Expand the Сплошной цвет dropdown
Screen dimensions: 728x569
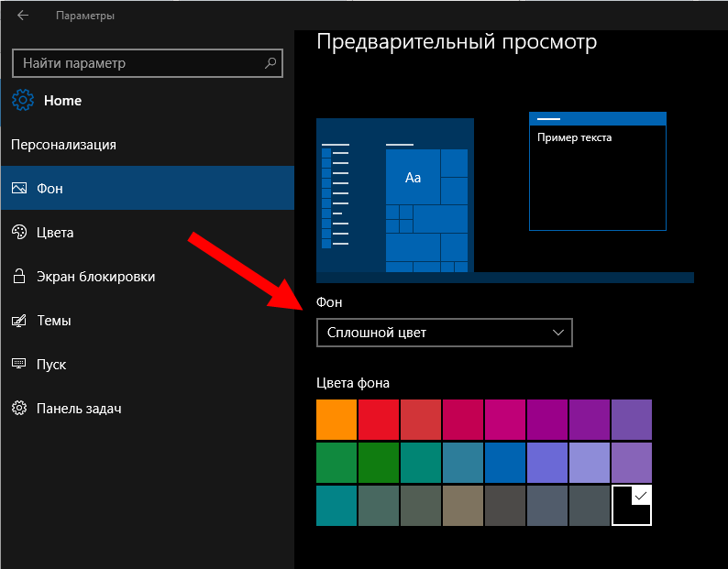[x=445, y=333]
